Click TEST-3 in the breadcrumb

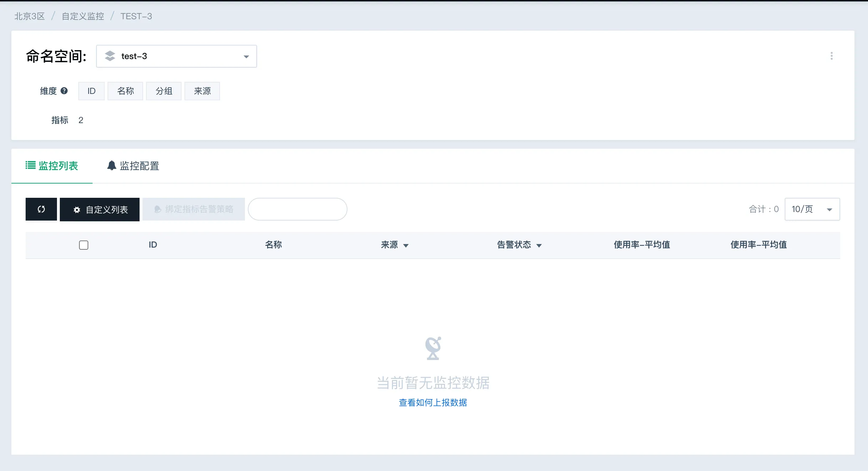coord(136,16)
